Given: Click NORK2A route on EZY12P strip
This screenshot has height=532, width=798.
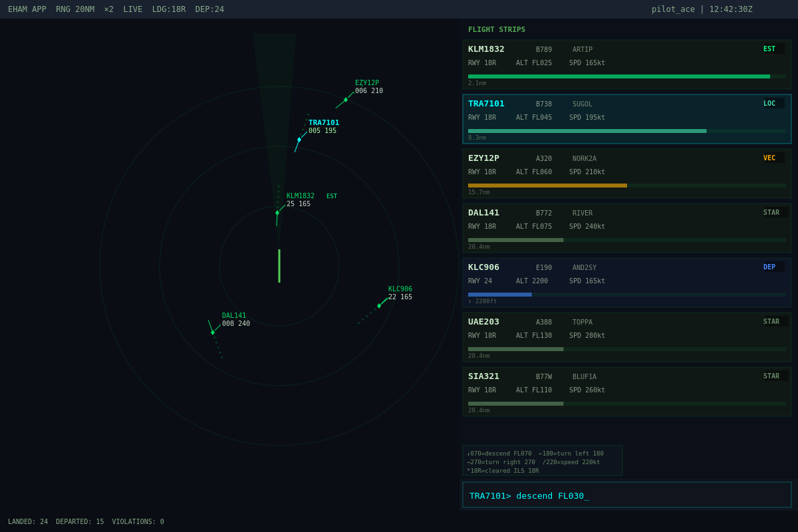Looking at the screenshot, I should pos(585,159).
